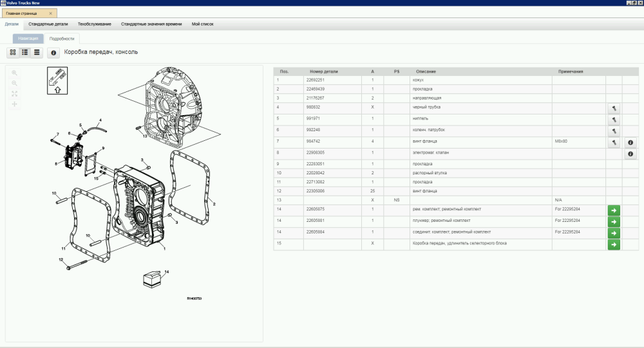Open Стандартные детали section
The image size is (644, 348).
coord(48,24)
